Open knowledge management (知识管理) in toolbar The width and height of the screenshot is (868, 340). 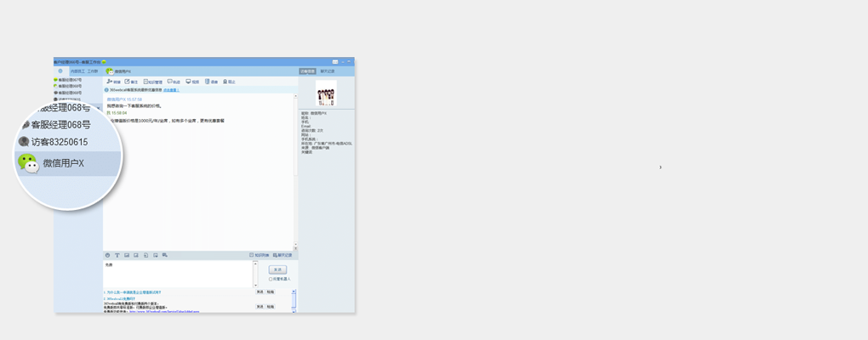[152, 82]
